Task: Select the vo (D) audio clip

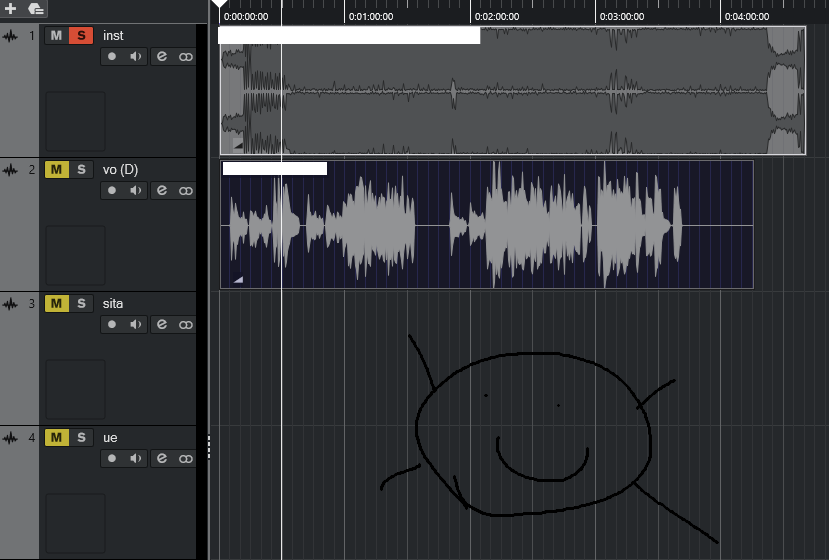Action: point(486,225)
